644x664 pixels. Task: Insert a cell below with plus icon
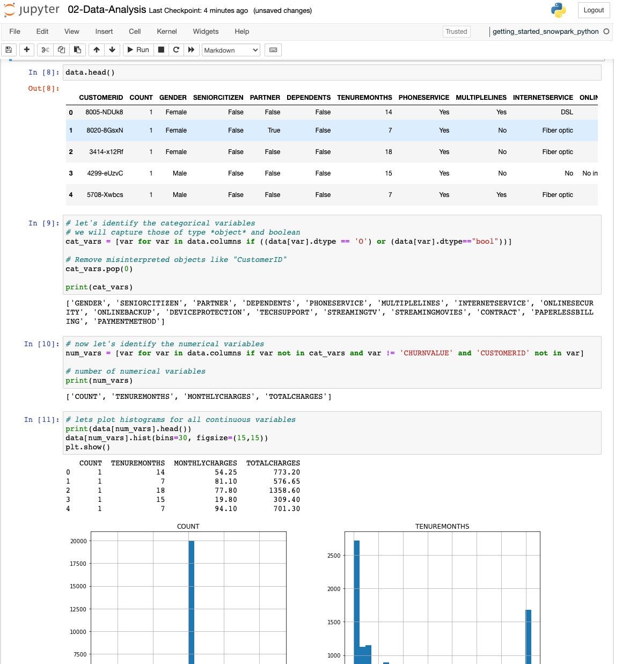pyautogui.click(x=26, y=50)
